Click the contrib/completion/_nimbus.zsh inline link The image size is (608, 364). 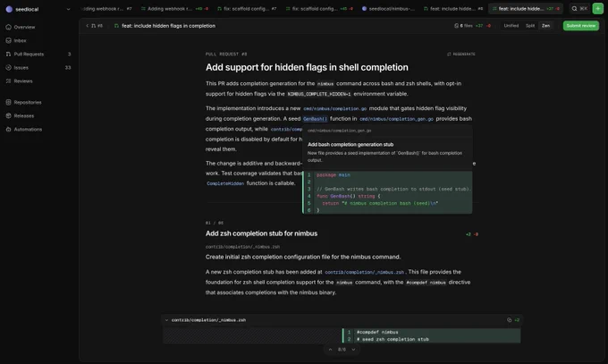(364, 272)
